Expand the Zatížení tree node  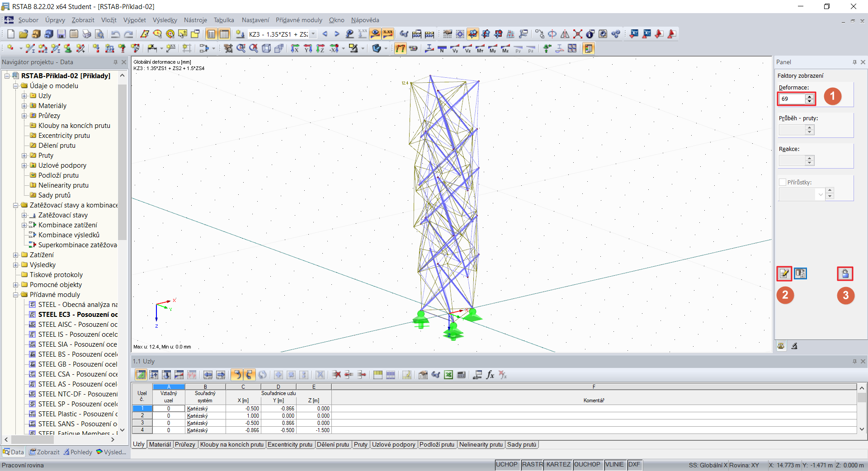(x=16, y=255)
